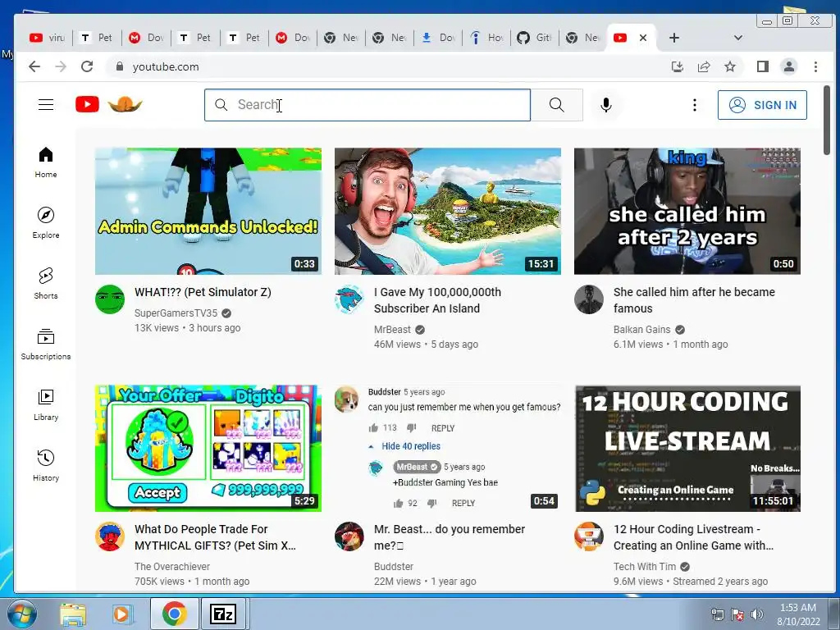
Task: Open the YouTube hamburger guide menu
Action: tap(46, 104)
